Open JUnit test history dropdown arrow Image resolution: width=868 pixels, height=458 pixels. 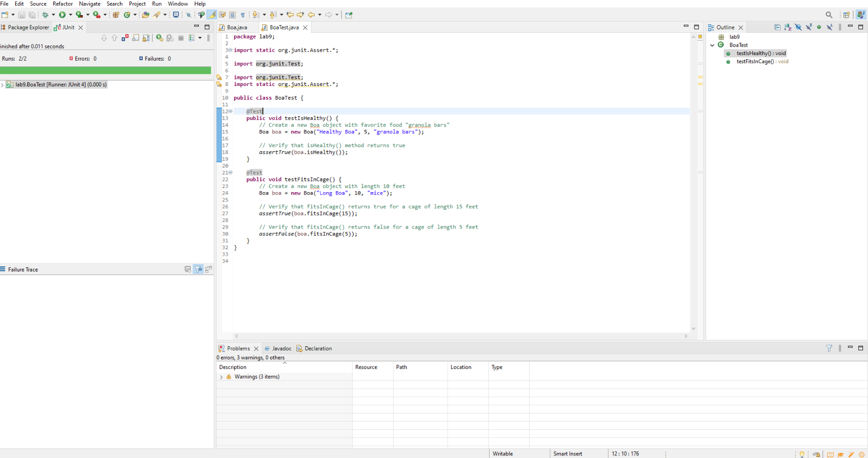[x=200, y=38]
